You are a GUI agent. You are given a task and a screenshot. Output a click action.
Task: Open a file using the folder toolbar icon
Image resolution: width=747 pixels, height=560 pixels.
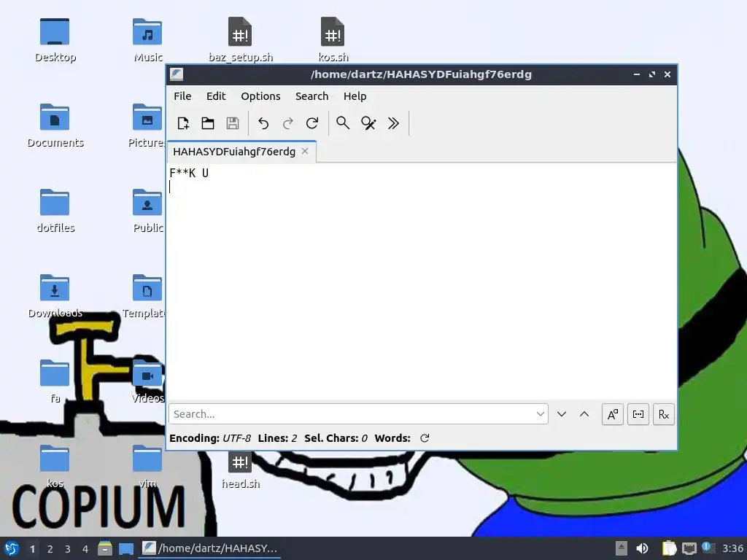coord(208,123)
